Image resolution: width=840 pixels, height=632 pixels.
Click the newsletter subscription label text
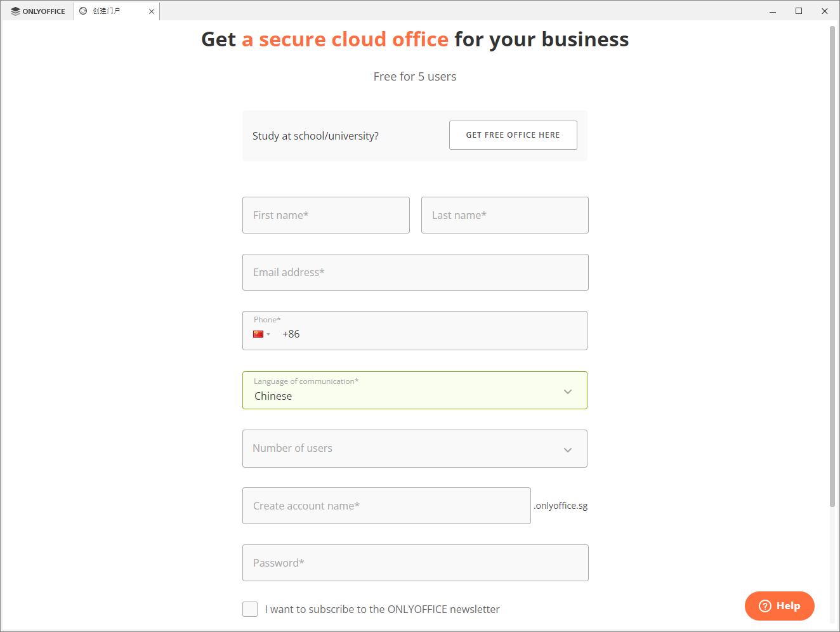[382, 609]
